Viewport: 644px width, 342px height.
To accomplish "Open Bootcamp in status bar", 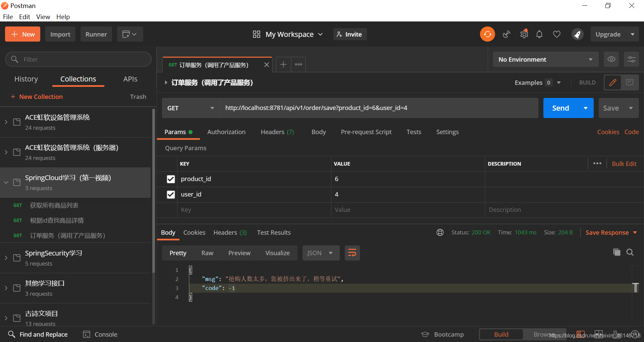I will tap(442, 334).
